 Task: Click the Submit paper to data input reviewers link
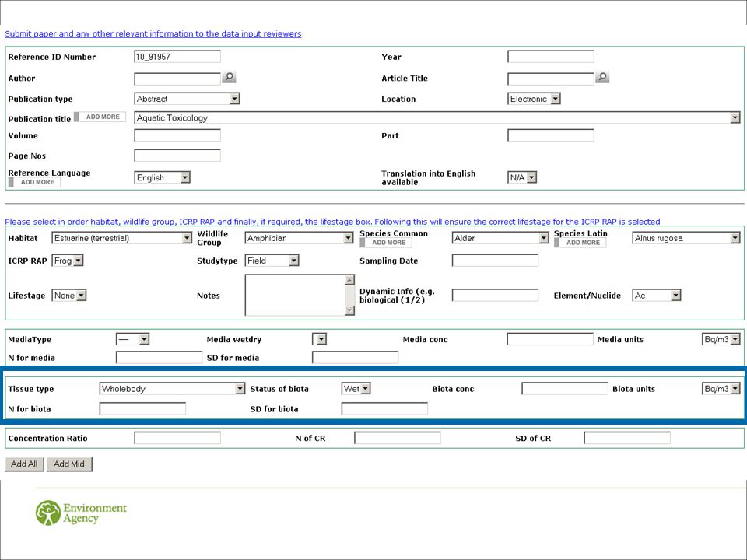(x=153, y=33)
